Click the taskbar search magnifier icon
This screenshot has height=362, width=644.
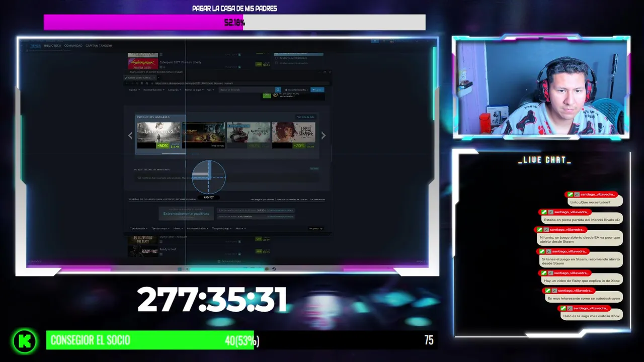(x=187, y=269)
